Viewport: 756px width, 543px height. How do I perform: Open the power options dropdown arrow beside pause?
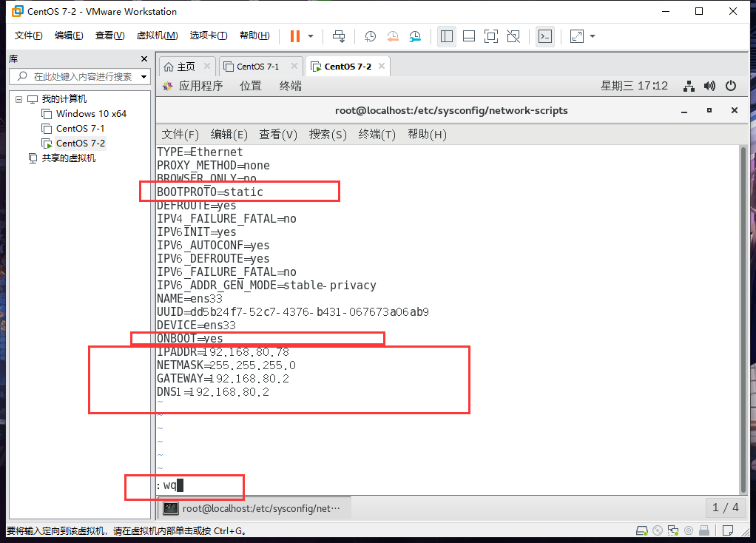coord(311,36)
